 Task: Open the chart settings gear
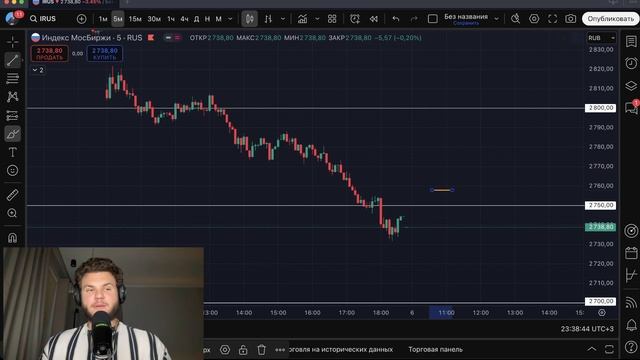point(534,19)
